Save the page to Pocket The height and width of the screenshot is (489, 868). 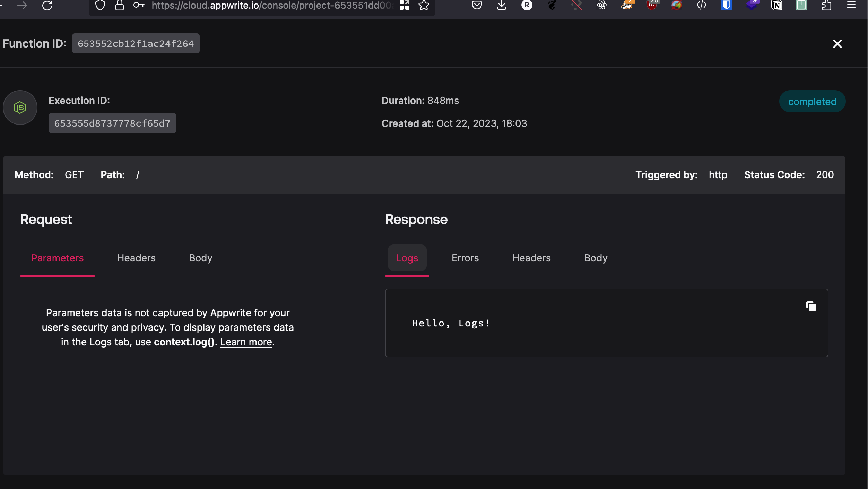point(477,6)
